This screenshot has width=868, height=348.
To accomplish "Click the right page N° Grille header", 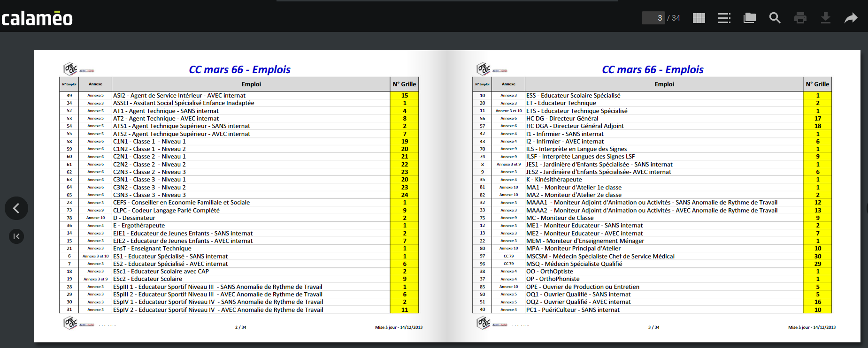I will pyautogui.click(x=817, y=84).
